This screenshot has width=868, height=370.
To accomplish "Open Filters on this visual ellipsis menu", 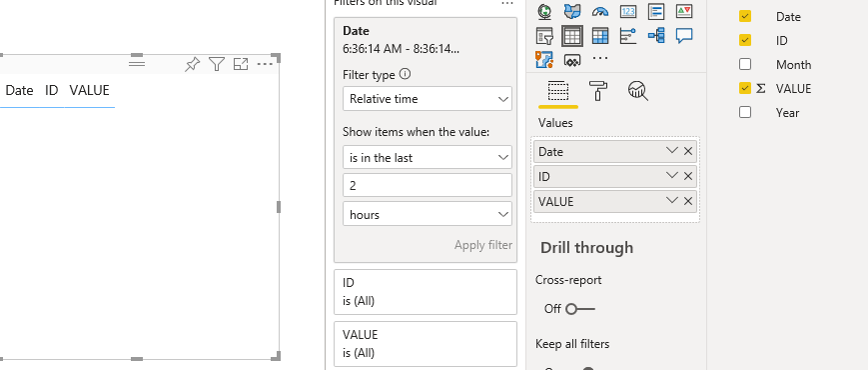I will click(x=507, y=3).
